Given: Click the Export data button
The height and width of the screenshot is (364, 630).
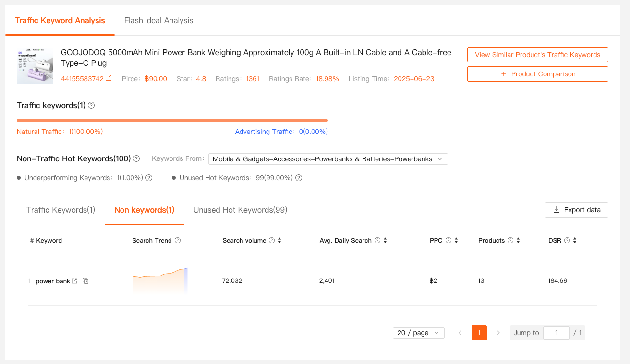Looking at the screenshot, I should pos(576,210).
